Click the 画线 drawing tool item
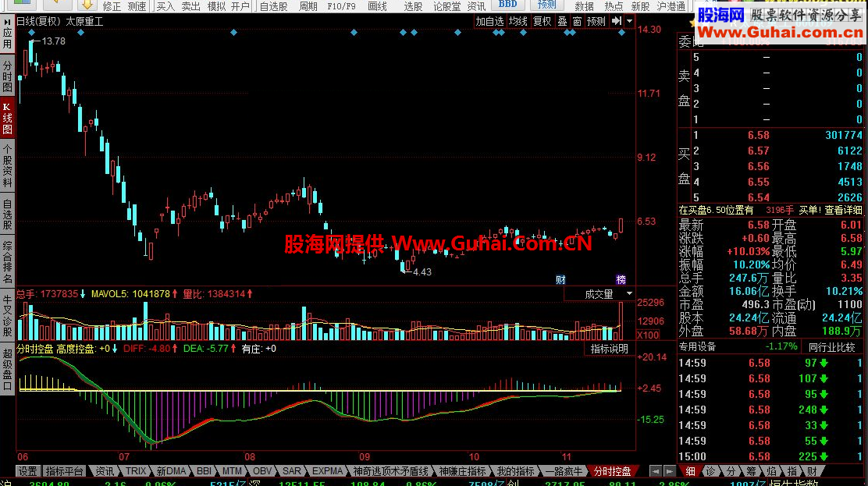 [377, 6]
